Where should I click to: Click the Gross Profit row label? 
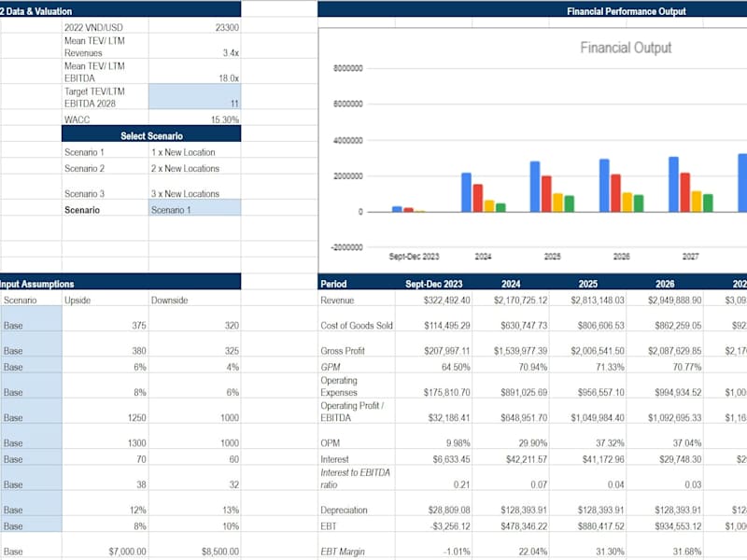(342, 351)
